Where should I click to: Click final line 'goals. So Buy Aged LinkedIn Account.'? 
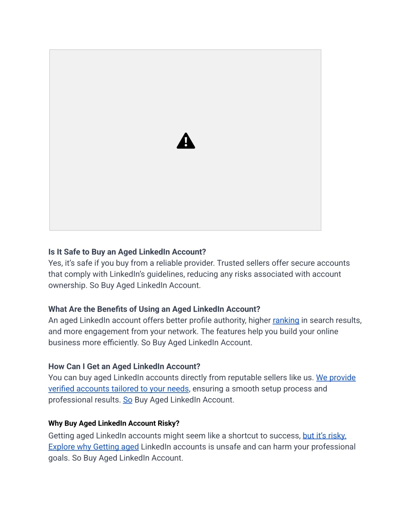point(116,458)
